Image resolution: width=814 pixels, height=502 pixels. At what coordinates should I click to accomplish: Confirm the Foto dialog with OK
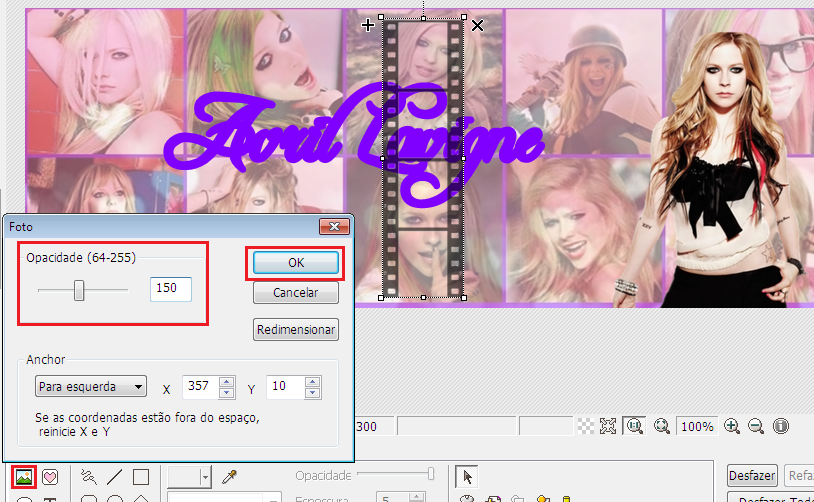pos(296,263)
